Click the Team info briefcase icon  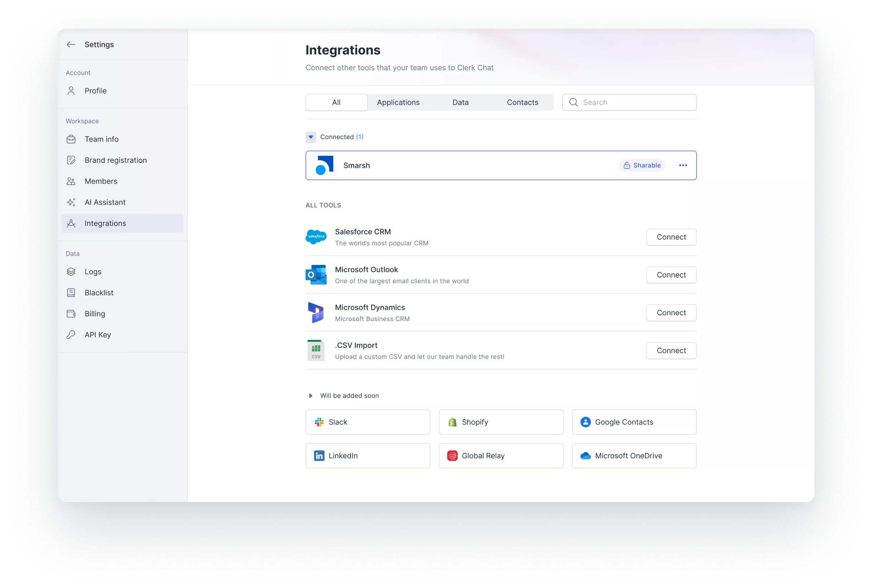pyautogui.click(x=71, y=139)
